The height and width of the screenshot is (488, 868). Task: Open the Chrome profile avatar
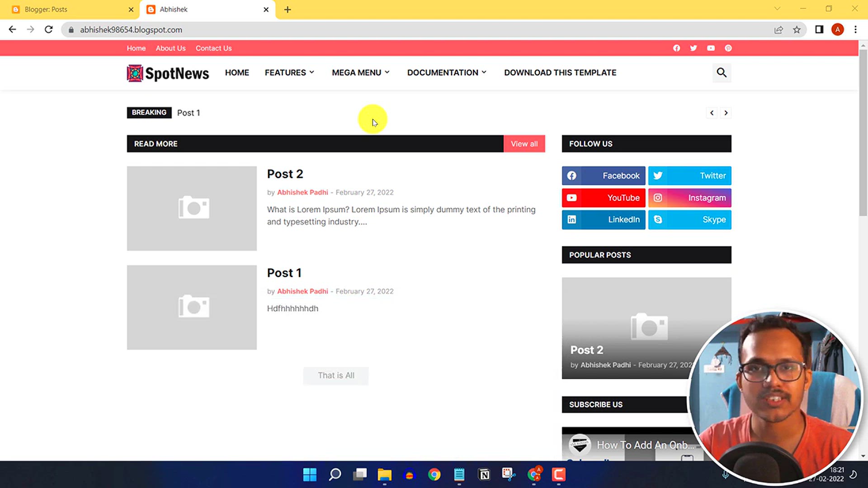837,29
